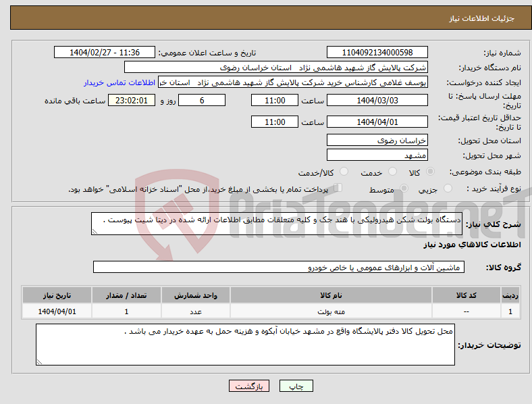The height and width of the screenshot is (404, 532).
Task: Select the جزیی purchase type radio
Action: tap(448, 188)
